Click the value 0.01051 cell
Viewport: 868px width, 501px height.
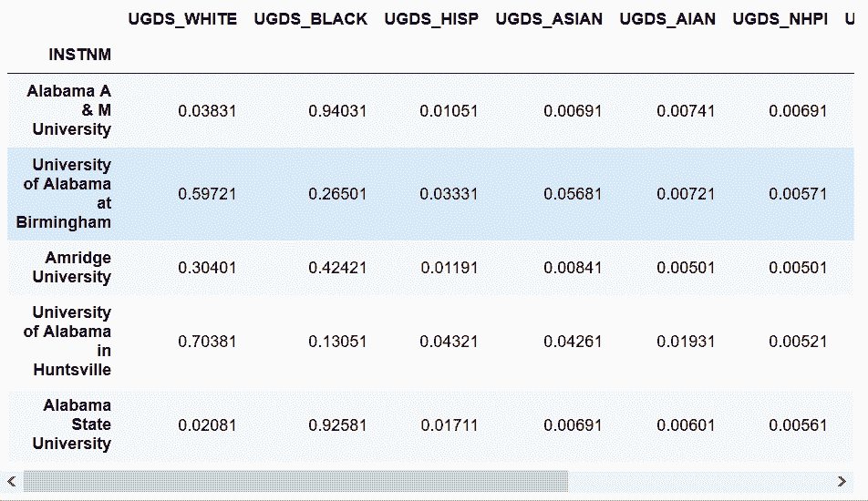pos(449,111)
